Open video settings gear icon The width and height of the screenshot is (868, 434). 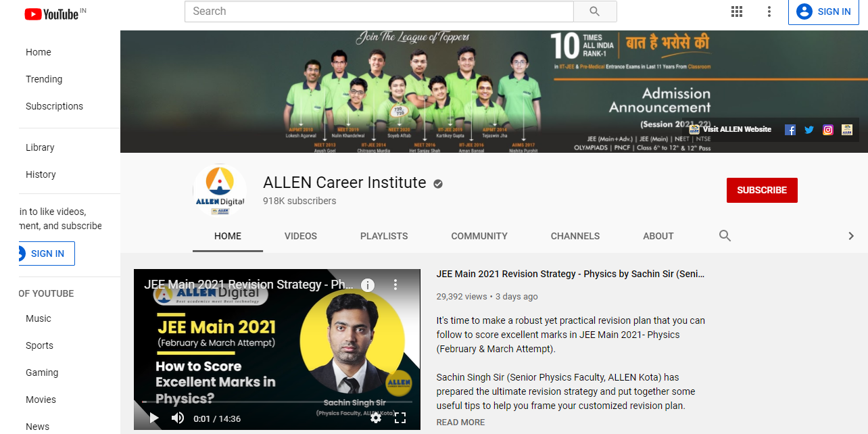coord(376,418)
